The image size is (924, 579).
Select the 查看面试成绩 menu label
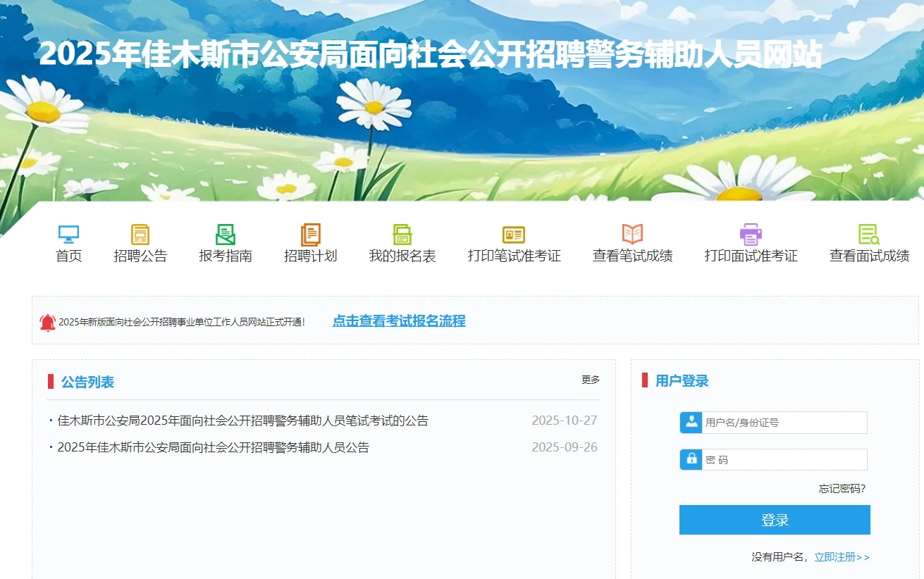(x=869, y=256)
